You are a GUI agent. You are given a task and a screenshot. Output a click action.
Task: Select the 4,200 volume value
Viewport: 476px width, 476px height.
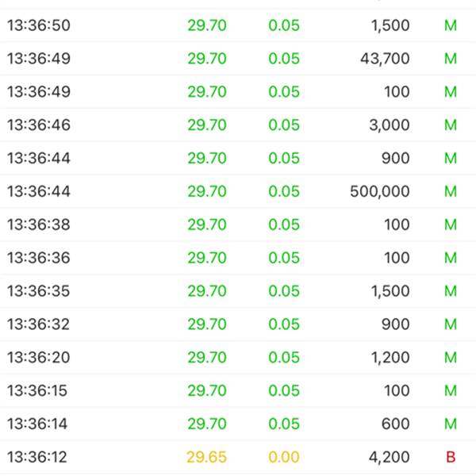[x=390, y=457]
